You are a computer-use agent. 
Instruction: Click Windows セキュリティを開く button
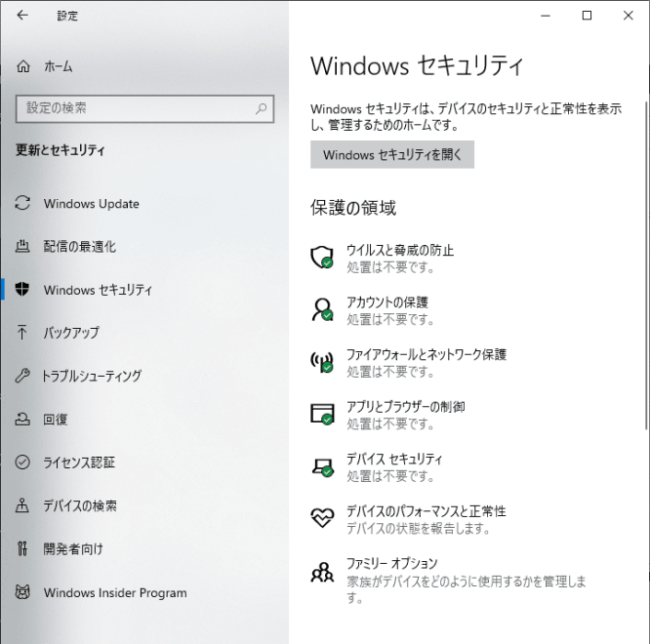click(x=392, y=154)
